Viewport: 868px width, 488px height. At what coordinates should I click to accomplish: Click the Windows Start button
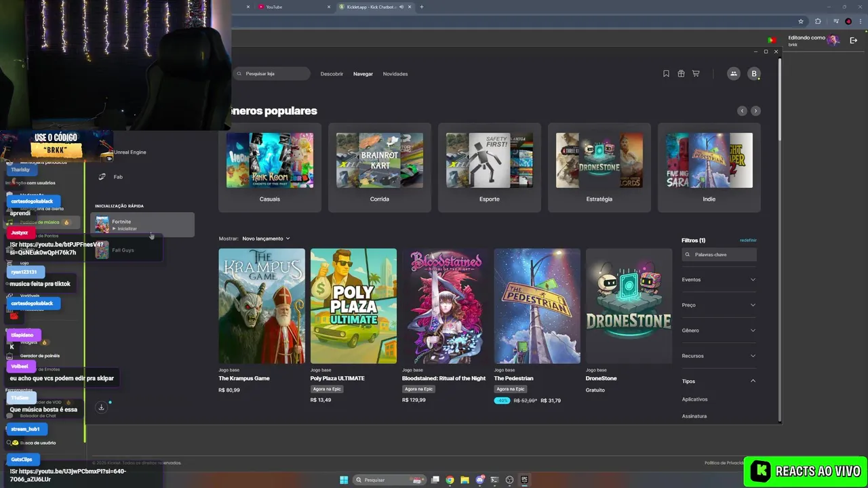pos(344,480)
